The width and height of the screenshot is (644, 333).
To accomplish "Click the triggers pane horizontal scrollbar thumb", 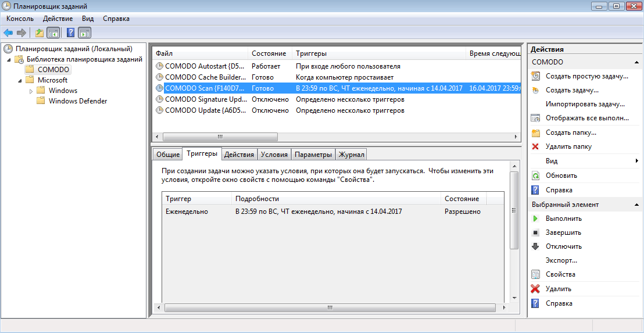I will point(329,307).
